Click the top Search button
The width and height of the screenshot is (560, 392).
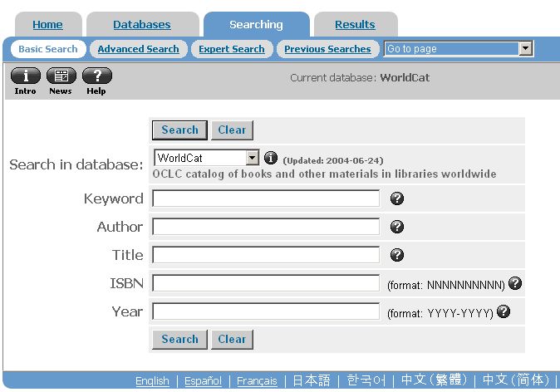(x=179, y=130)
